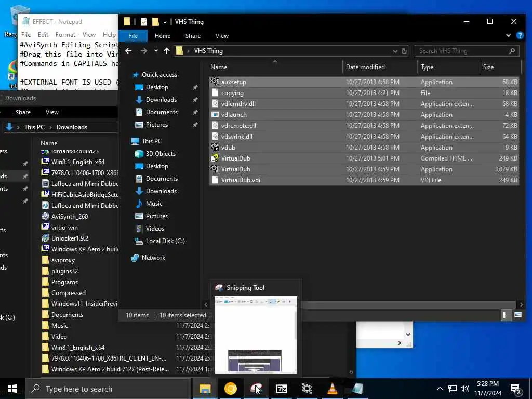Click the Type here to search box
The width and height of the screenshot is (532, 399).
pos(109,389)
